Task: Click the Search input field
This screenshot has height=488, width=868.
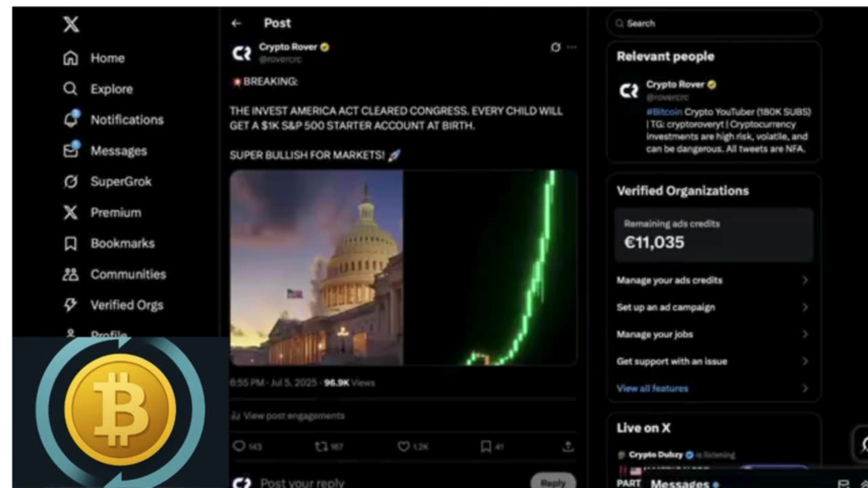Action: point(713,23)
